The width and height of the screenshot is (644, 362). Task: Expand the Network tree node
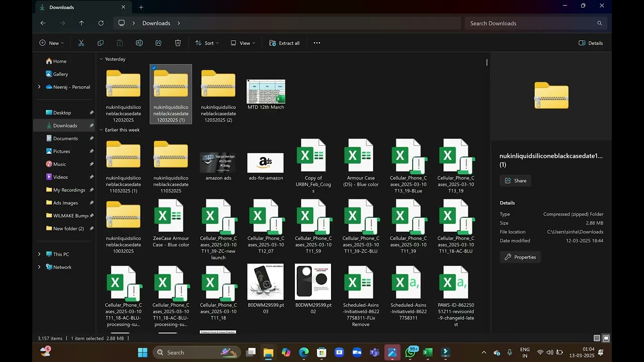click(x=39, y=267)
